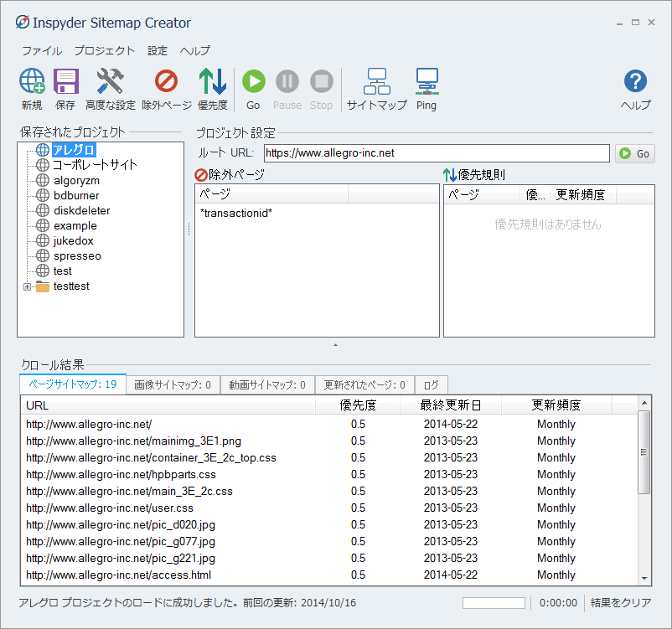Click the globe icon beside jukedox

coord(43,241)
